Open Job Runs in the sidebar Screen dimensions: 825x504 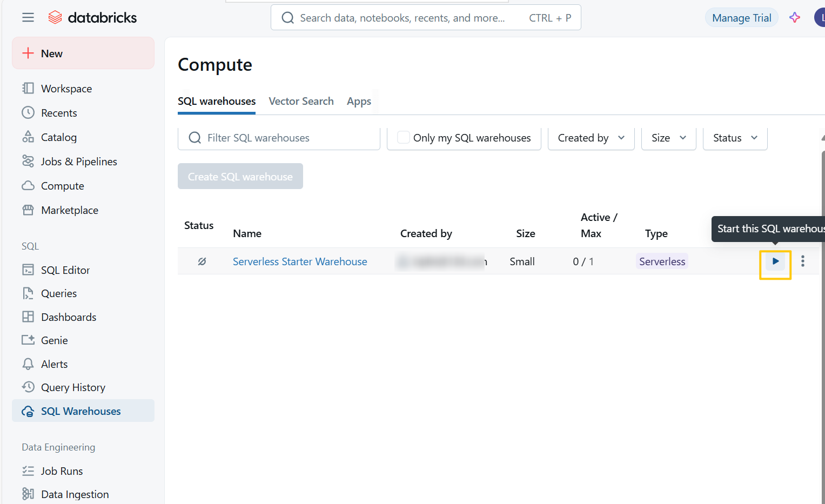tap(83, 471)
